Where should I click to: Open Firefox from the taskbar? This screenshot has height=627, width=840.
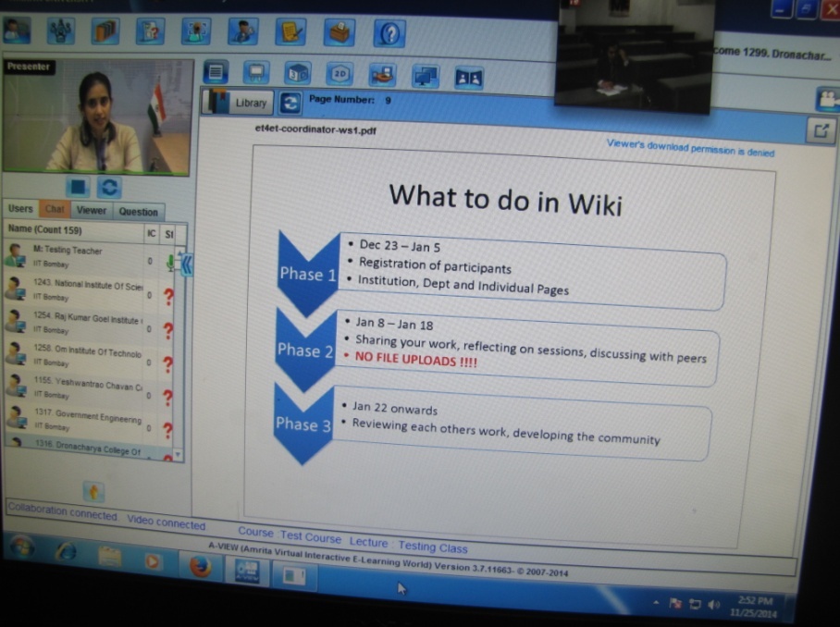click(201, 567)
